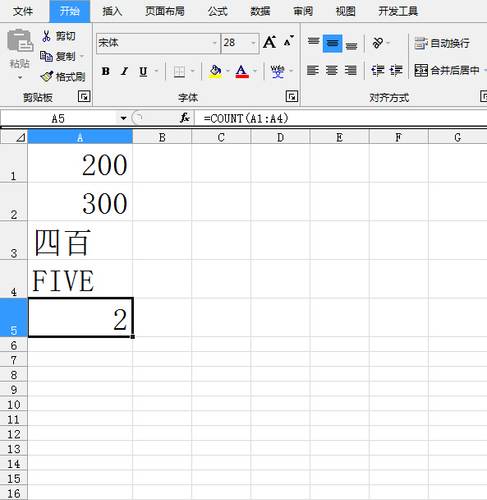Viewport: 487px width, 500px height.
Task: Select cell containing 200
Action: click(x=80, y=163)
